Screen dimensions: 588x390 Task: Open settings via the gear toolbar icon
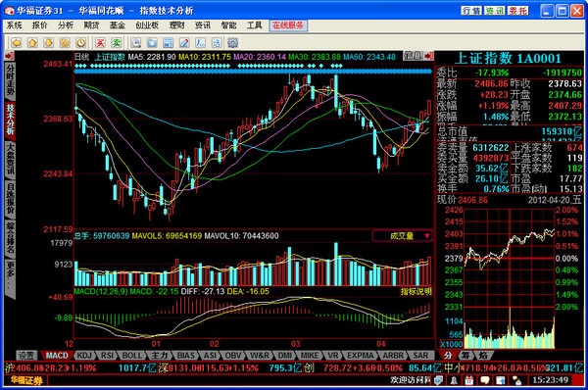pyautogui.click(x=233, y=43)
